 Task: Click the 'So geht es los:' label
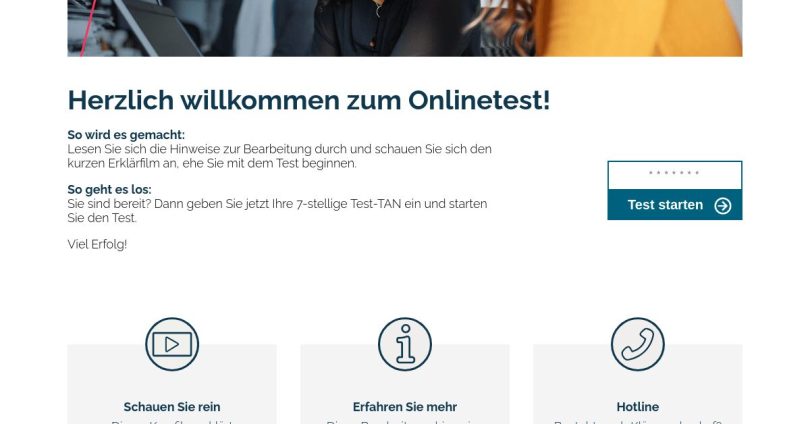click(x=110, y=190)
